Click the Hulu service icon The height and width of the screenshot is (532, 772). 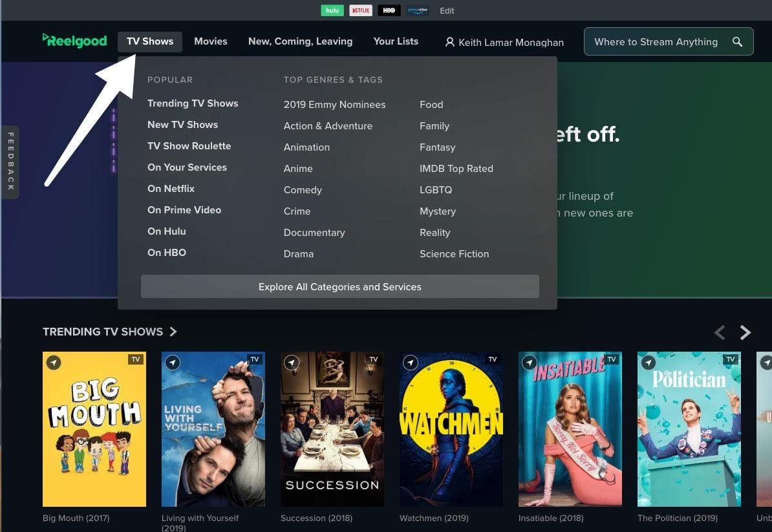point(332,10)
